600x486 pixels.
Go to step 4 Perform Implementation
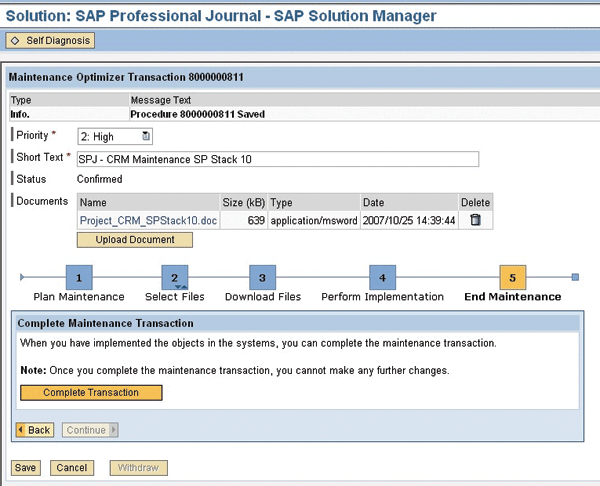(383, 277)
